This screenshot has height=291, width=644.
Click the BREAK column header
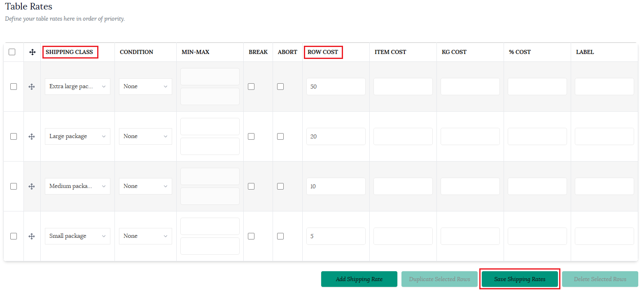coord(258,52)
